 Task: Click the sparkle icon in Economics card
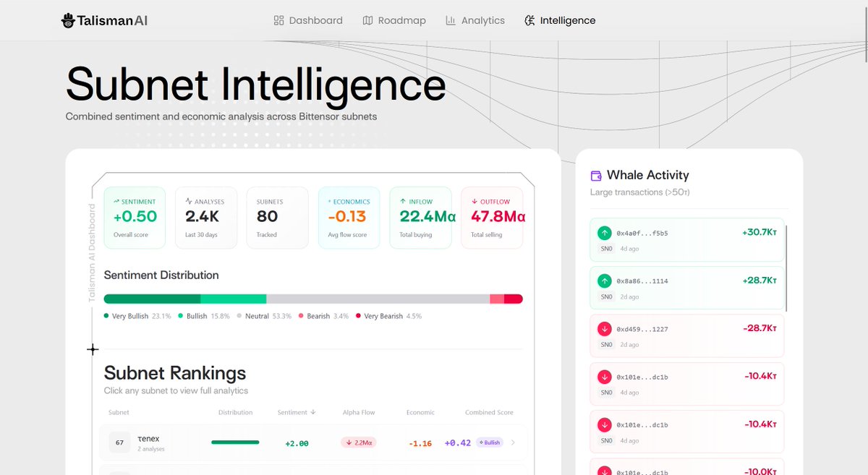click(330, 202)
